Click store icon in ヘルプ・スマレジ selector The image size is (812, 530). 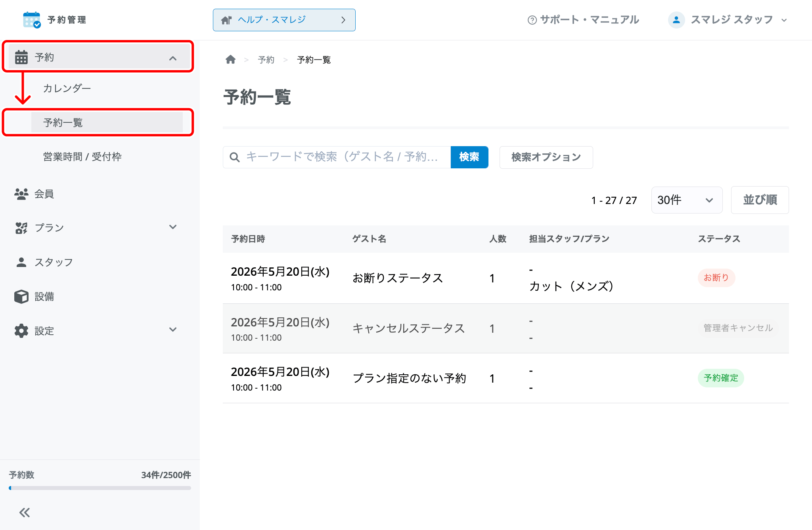tap(226, 20)
